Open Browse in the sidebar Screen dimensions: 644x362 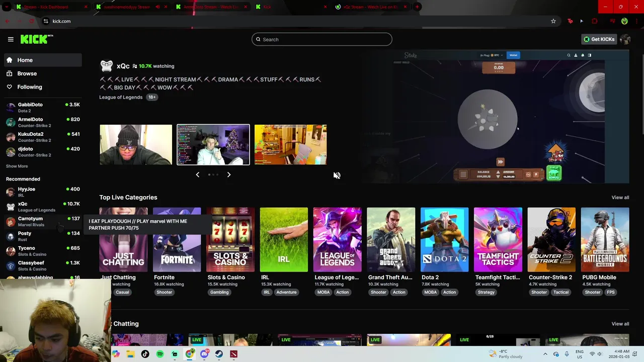[x=43, y=73]
